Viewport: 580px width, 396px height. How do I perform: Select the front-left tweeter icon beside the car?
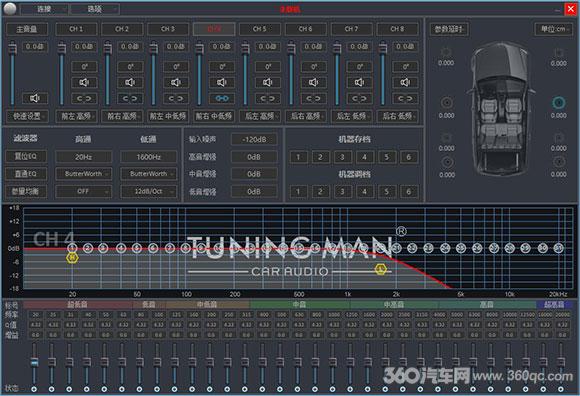coord(446,52)
